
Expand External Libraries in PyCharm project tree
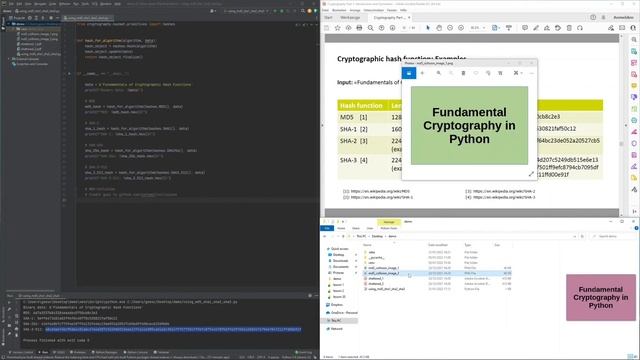pyautogui.click(x=9, y=59)
